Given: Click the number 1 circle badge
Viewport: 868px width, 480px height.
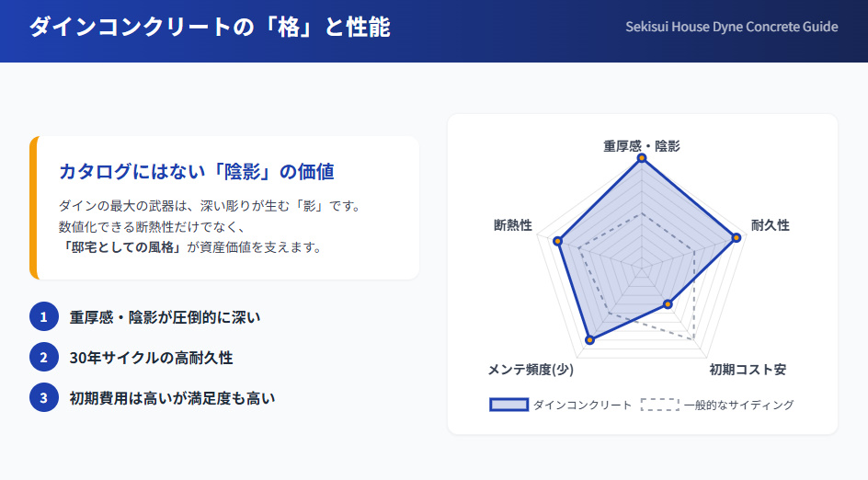Looking at the screenshot, I should coord(43,317).
